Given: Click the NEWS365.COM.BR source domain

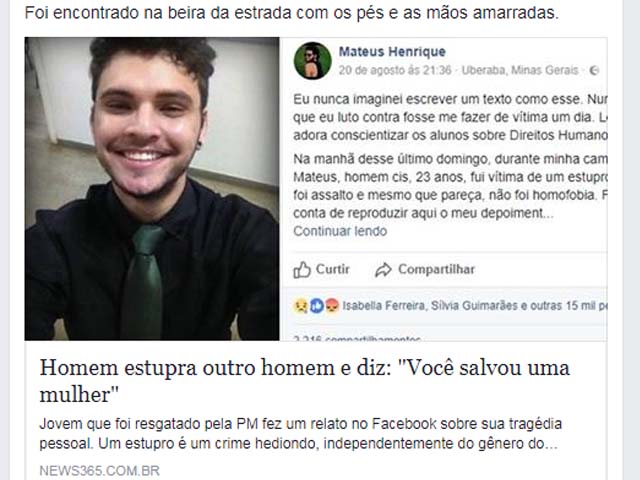Looking at the screenshot, I should tap(100, 471).
